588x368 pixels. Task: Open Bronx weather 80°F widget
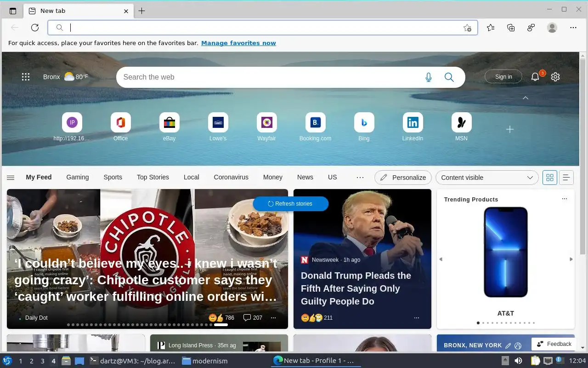pyautogui.click(x=65, y=77)
